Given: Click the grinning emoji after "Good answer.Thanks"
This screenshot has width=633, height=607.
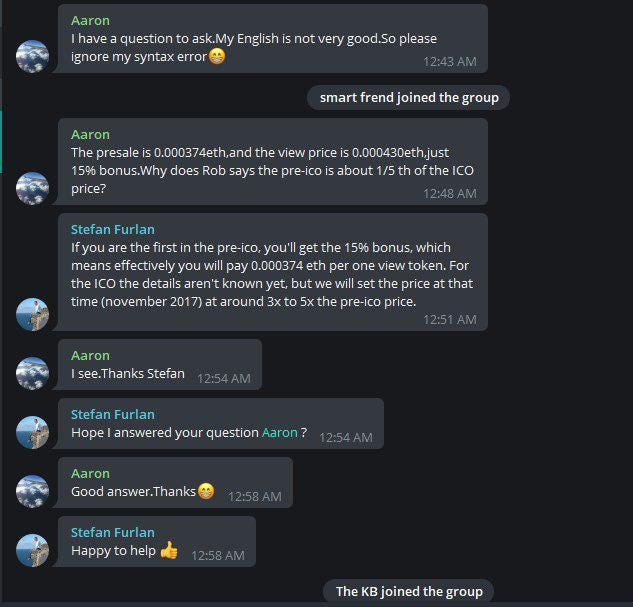Looking at the screenshot, I should click(x=206, y=491).
